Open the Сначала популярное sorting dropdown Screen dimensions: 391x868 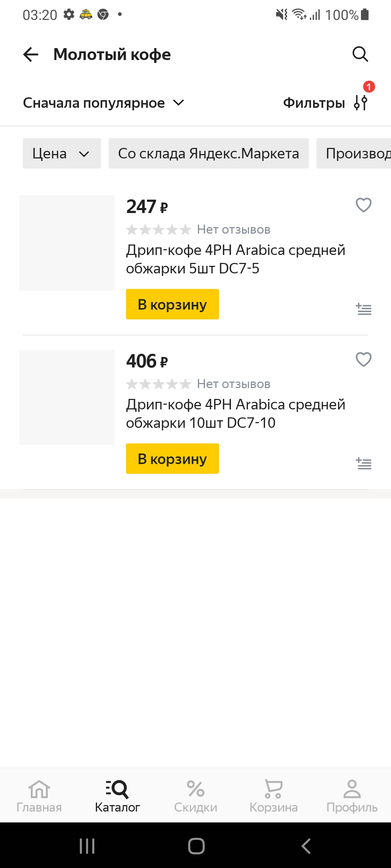point(103,103)
